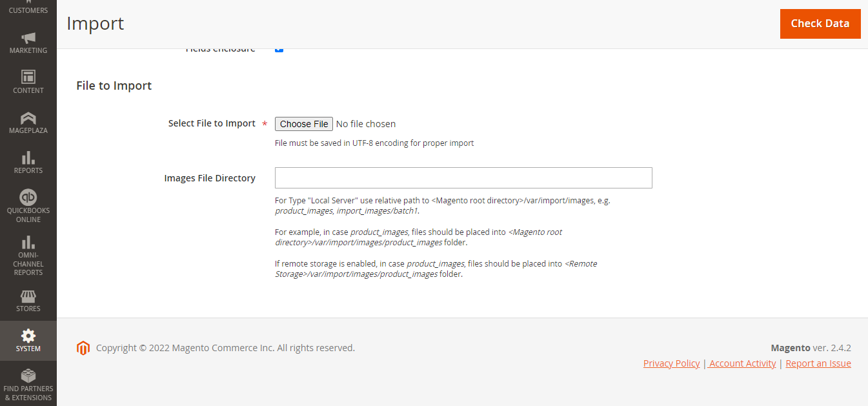Open the Mageplaza extension icon
The width and height of the screenshot is (868, 406).
[28, 119]
